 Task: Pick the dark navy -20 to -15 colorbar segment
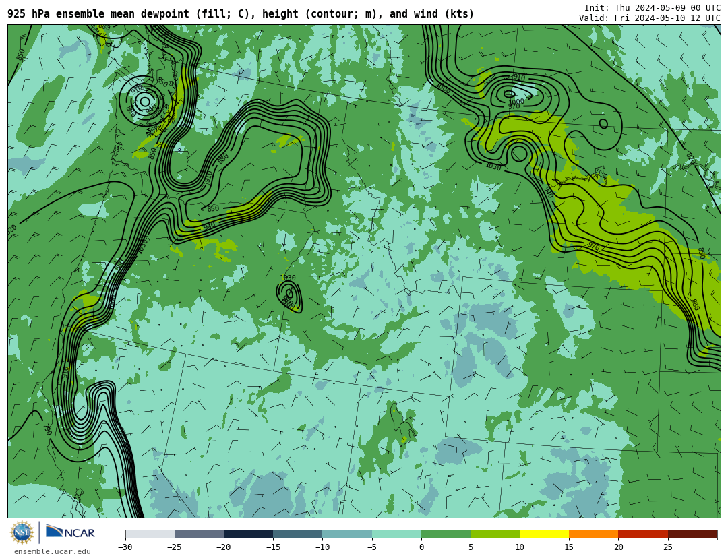(248, 534)
